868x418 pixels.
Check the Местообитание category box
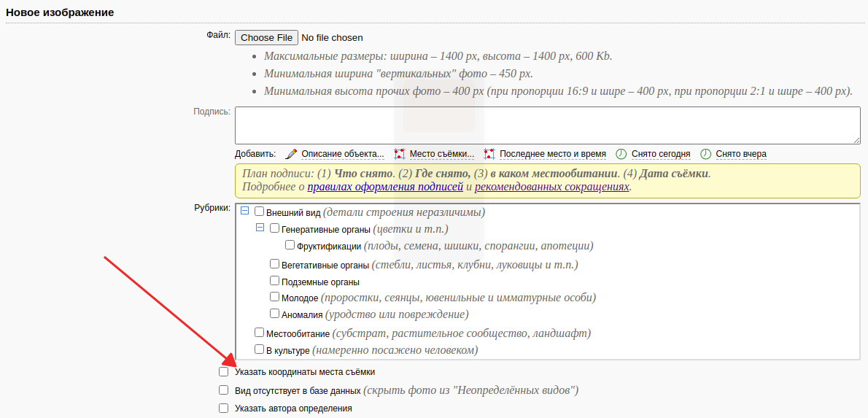click(260, 333)
